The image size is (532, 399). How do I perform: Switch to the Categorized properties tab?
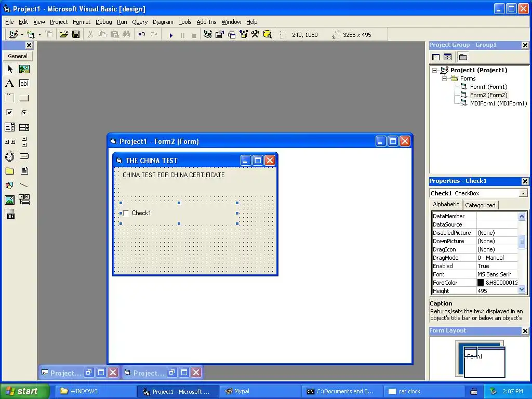(x=480, y=205)
